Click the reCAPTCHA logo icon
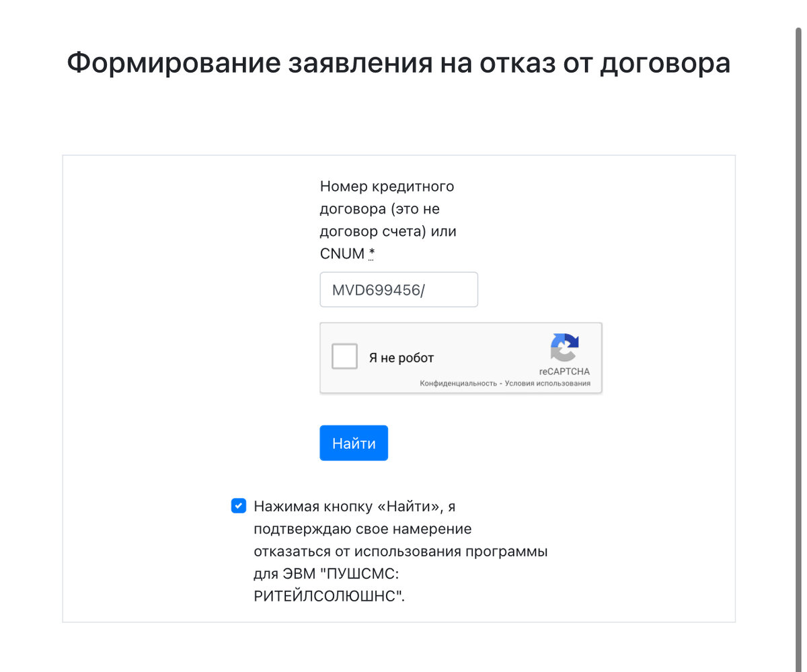807x672 pixels. (564, 347)
